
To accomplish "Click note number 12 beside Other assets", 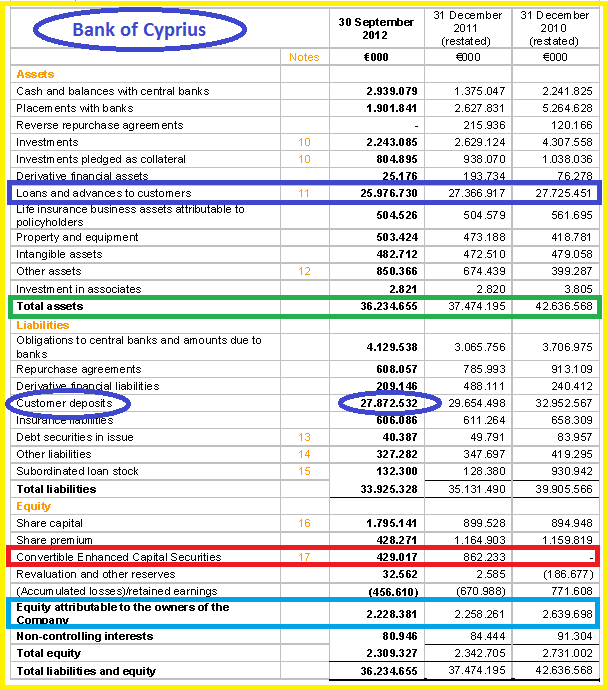I will [304, 272].
